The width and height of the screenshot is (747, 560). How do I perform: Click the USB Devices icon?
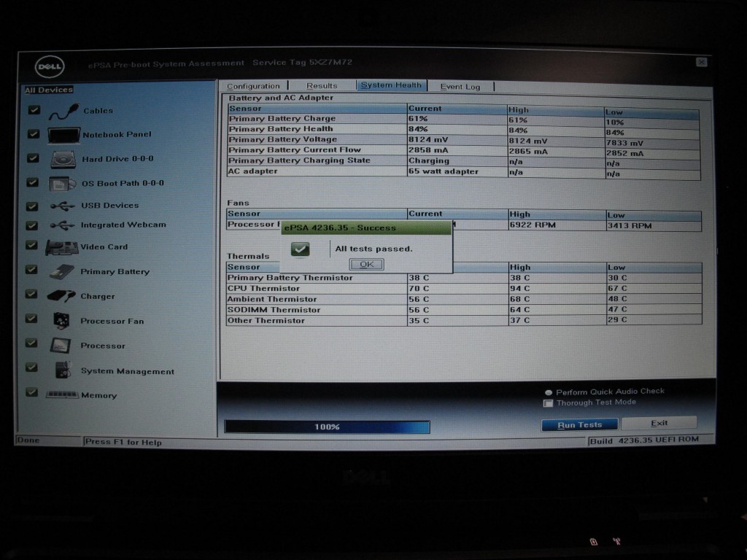63,206
